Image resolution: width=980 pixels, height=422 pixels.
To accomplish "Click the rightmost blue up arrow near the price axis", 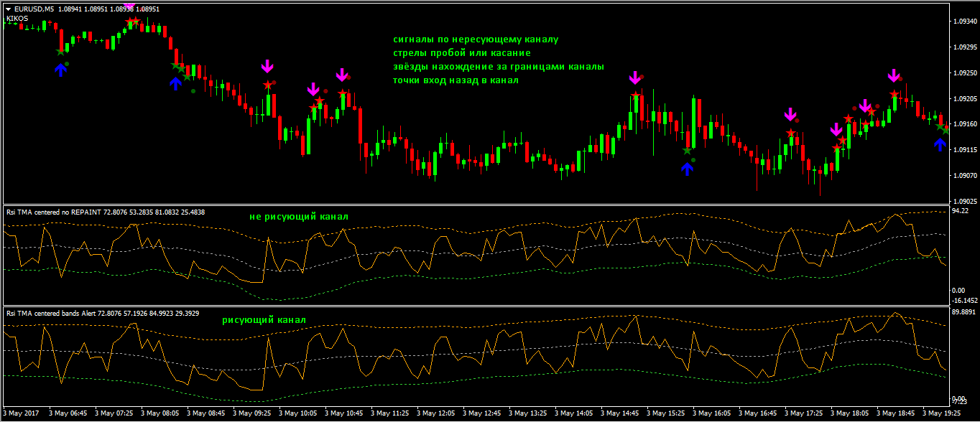I will [940, 145].
